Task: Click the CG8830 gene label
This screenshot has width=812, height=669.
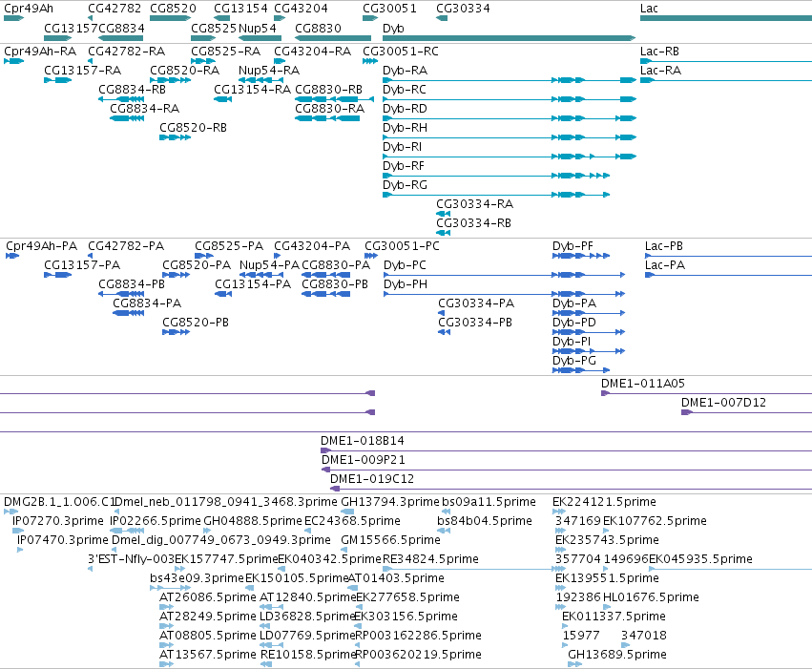Action: tap(318, 28)
